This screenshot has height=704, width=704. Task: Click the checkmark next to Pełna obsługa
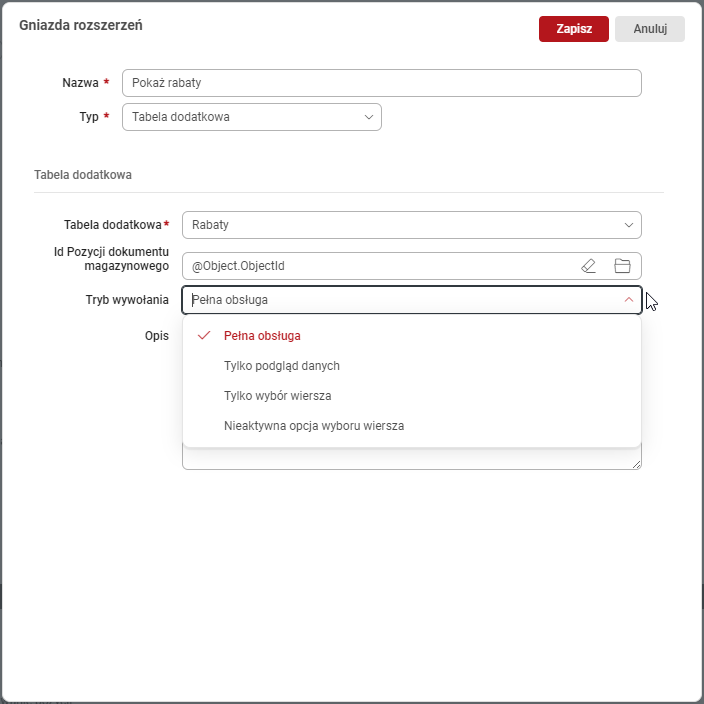[x=204, y=336]
